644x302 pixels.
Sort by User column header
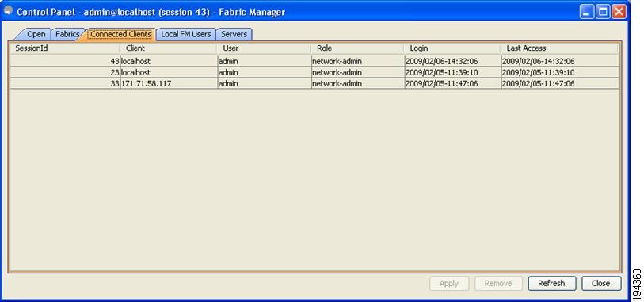tap(264, 48)
